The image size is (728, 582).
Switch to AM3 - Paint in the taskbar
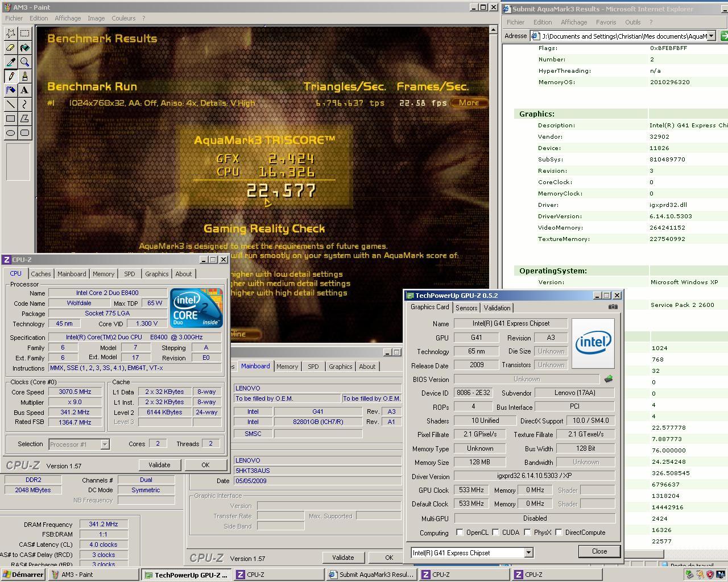pyautogui.click(x=93, y=575)
